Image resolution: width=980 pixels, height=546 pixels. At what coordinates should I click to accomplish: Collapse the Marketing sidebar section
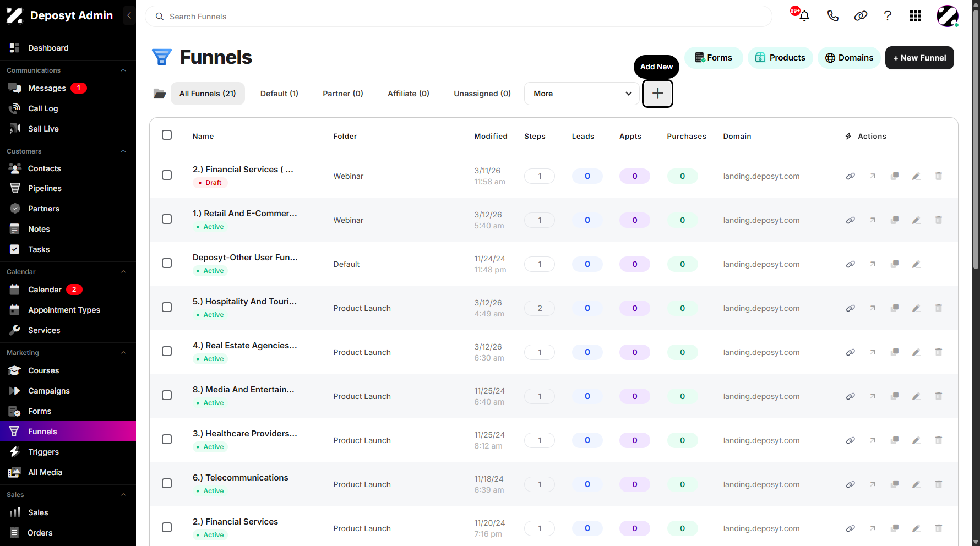click(x=123, y=353)
